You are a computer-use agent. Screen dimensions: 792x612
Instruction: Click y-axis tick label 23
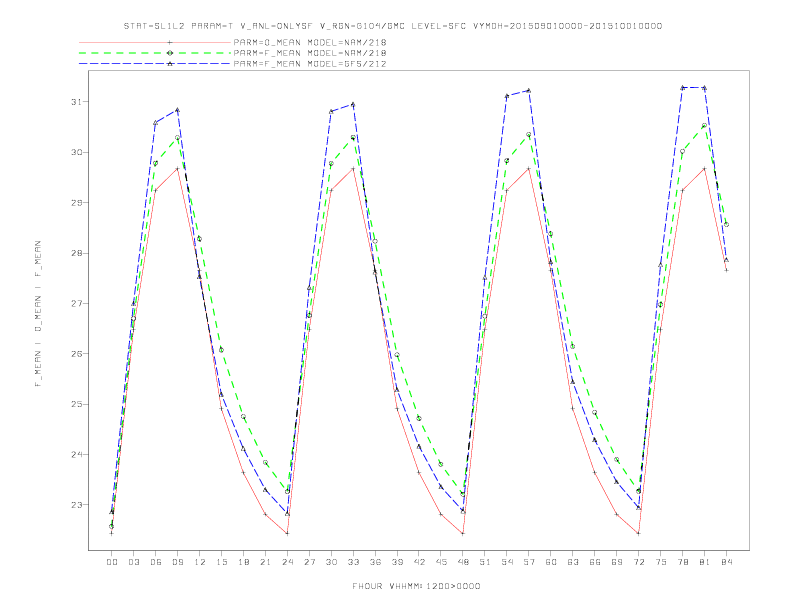[x=76, y=505]
